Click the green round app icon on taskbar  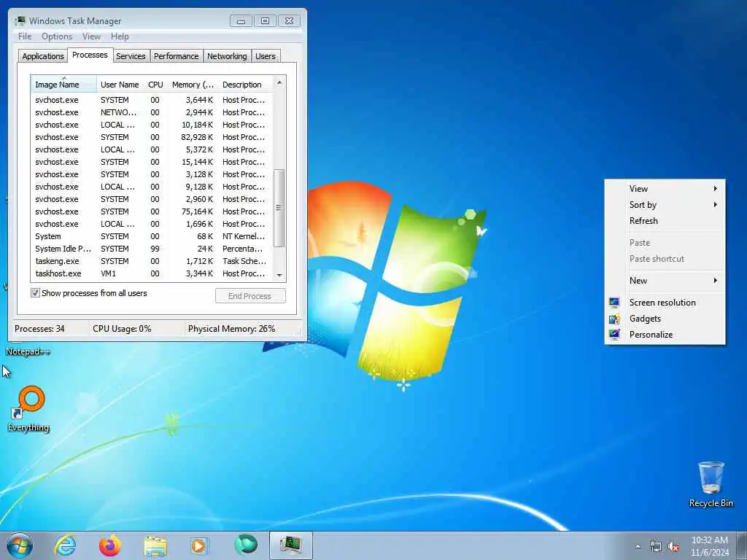coord(246,544)
